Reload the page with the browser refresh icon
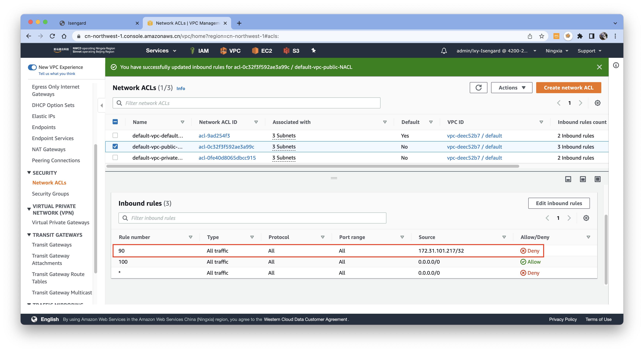This screenshot has height=352, width=644. pos(52,36)
